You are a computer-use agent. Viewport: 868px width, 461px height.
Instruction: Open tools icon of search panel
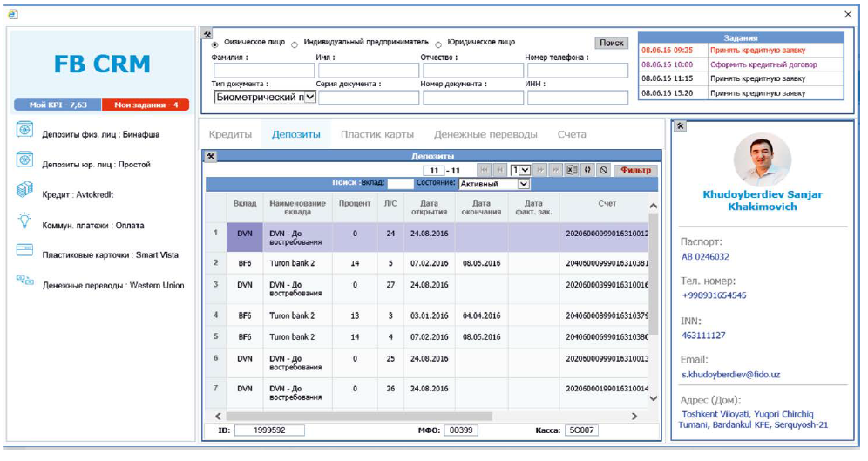207,34
